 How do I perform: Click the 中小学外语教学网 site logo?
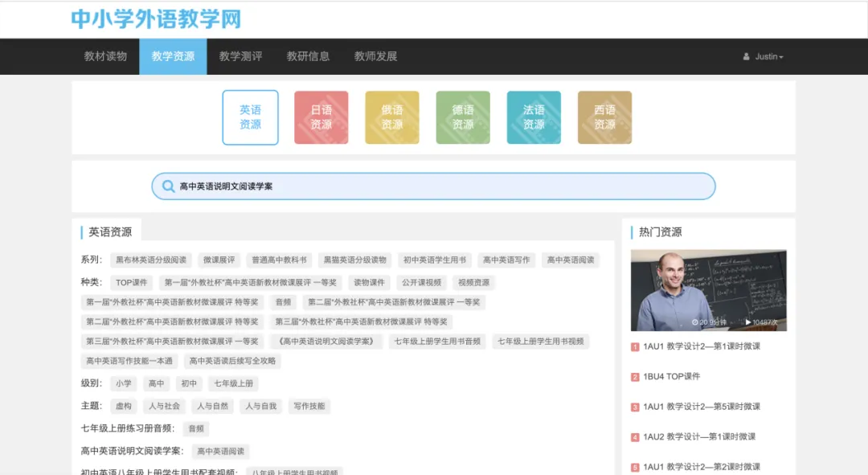[x=156, y=19]
